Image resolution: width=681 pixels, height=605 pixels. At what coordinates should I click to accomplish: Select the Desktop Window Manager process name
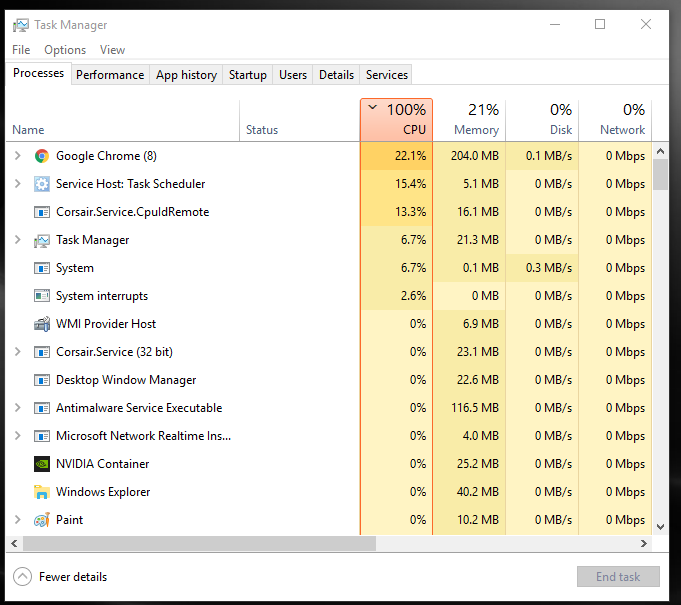point(126,380)
